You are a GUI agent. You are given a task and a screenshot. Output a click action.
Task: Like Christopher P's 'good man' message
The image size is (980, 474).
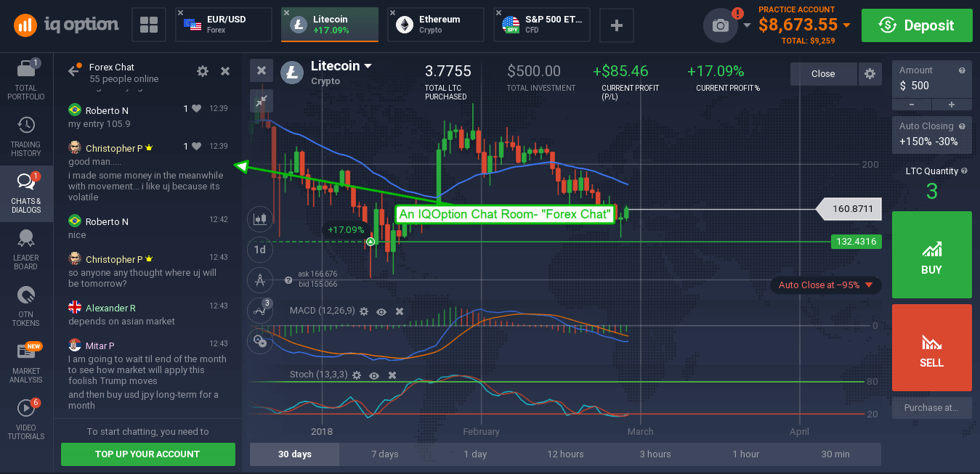(196, 147)
